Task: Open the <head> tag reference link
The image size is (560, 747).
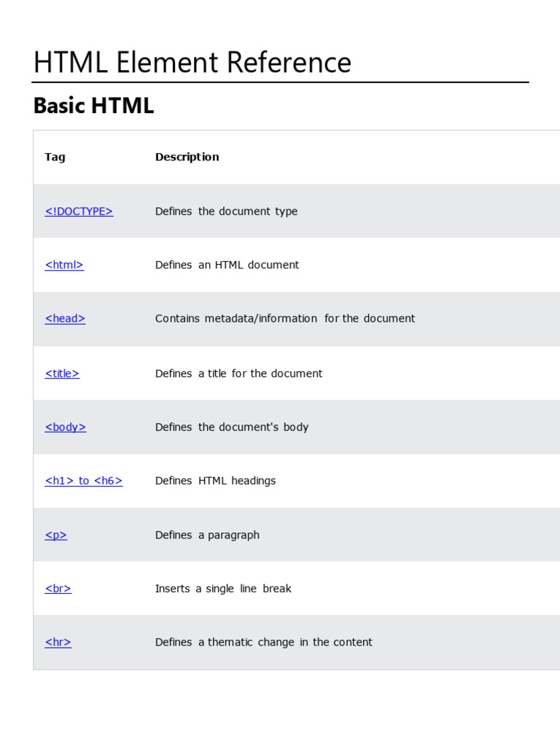Action: [x=65, y=319]
